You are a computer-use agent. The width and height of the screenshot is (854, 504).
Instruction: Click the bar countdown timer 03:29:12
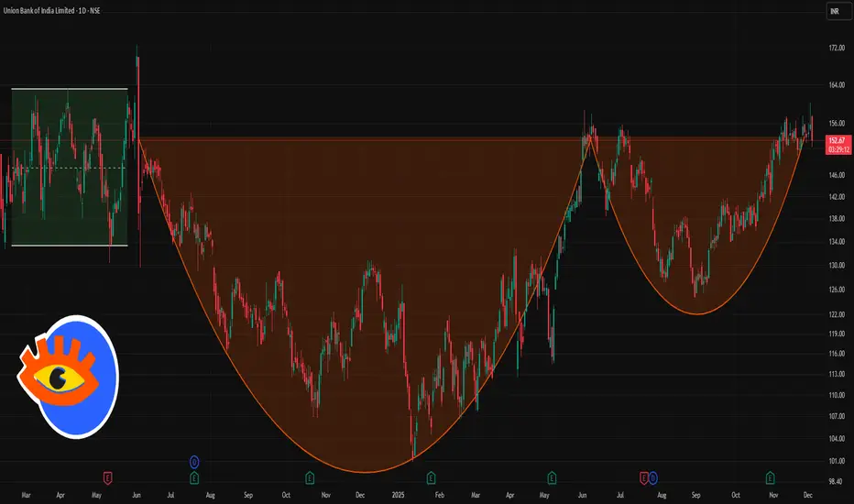click(838, 149)
